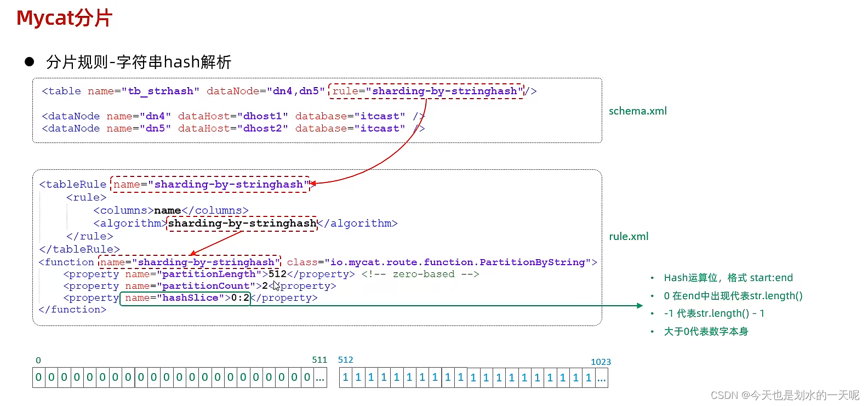This screenshot has width=868, height=406.
Task: Click the slide title "Mycat分片"
Action: [64, 18]
